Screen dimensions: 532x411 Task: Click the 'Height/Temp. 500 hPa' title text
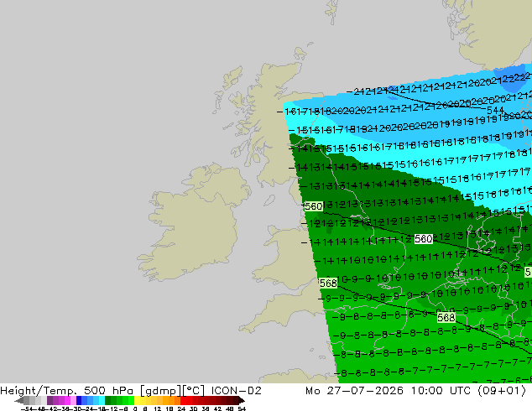click(x=67, y=391)
